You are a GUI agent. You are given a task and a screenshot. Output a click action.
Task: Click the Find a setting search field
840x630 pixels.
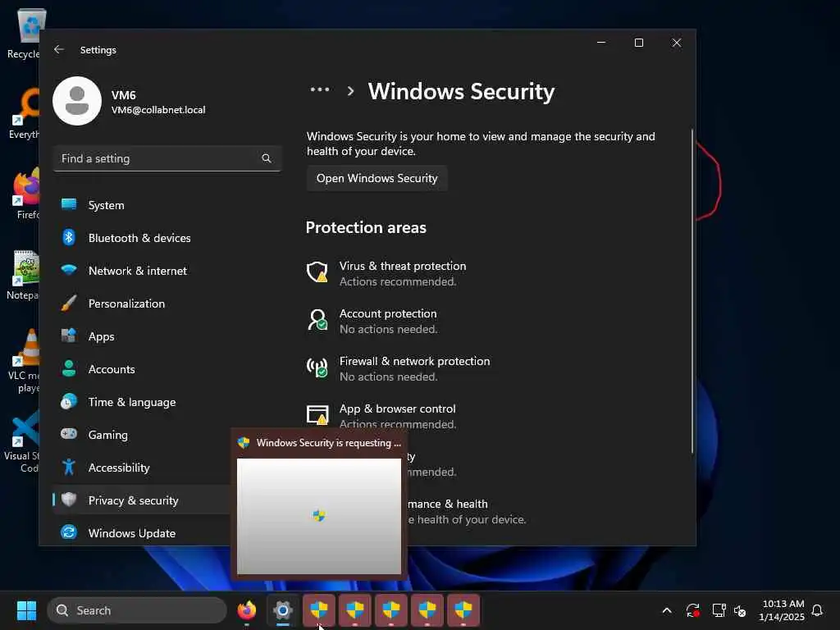click(167, 158)
